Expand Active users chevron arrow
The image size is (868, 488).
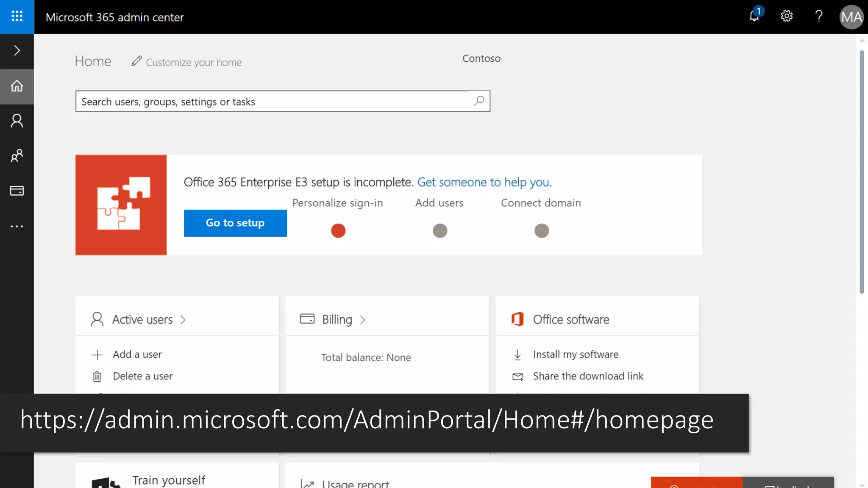[183, 320]
